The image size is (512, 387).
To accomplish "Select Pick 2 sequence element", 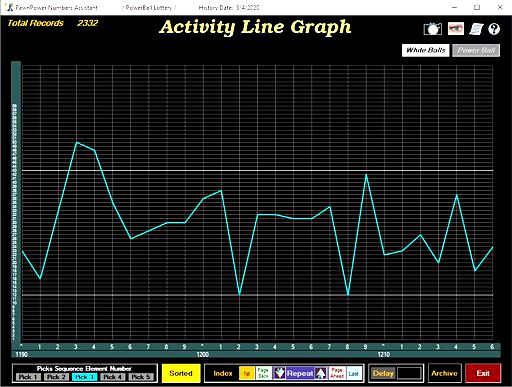I will (x=56, y=377).
